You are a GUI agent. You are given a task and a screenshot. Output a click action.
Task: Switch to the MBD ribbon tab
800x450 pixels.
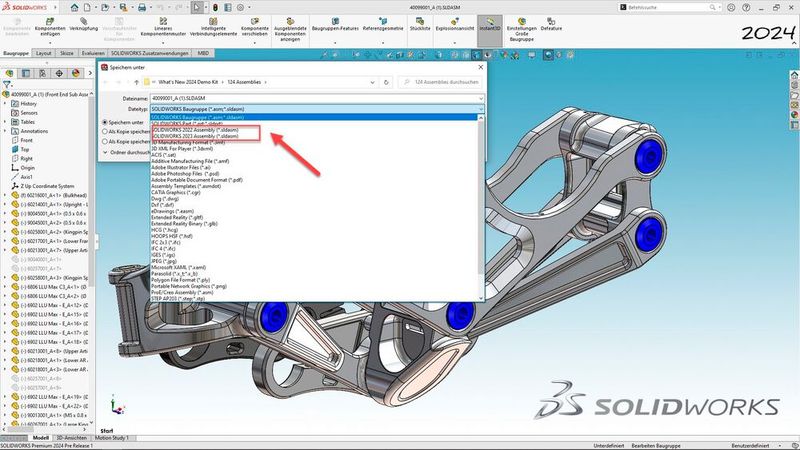click(203, 53)
